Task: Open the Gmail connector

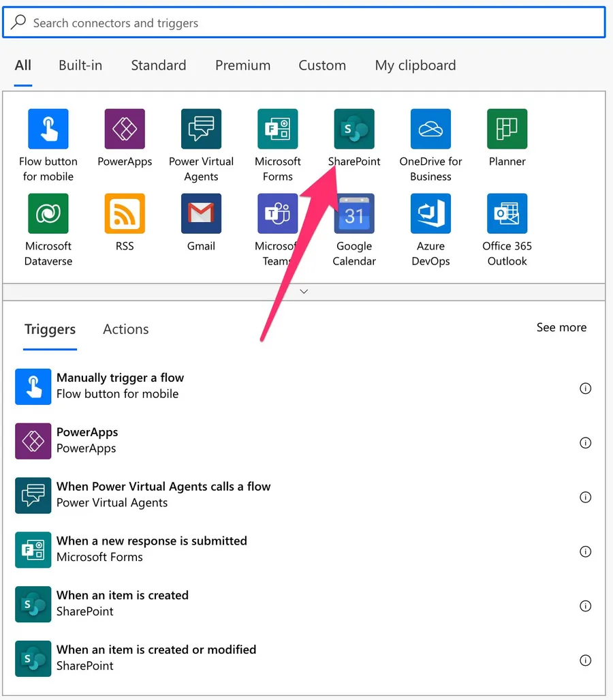Action: pyautogui.click(x=201, y=213)
